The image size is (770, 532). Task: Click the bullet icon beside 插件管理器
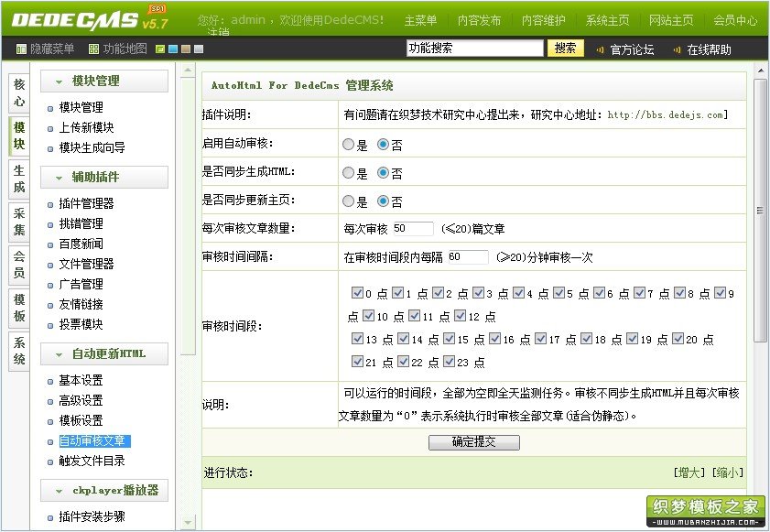click(50, 205)
